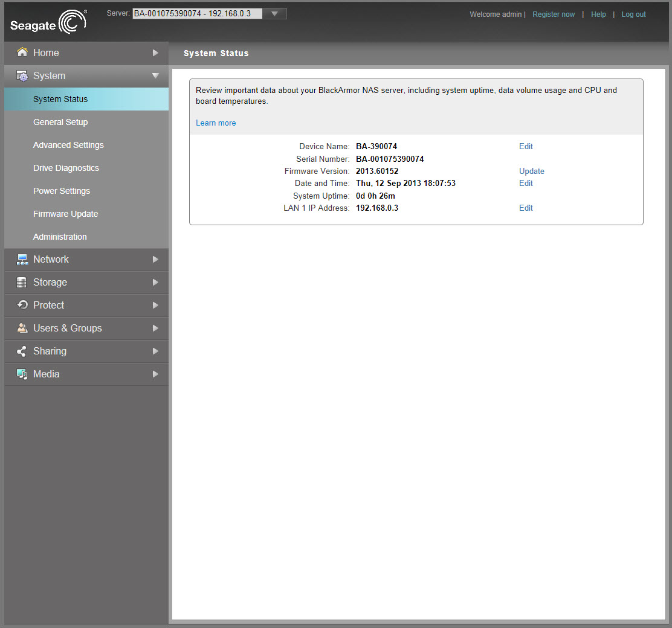Screen dimensions: 672x628
Task: Open the Storage menu label
Action: coord(50,283)
